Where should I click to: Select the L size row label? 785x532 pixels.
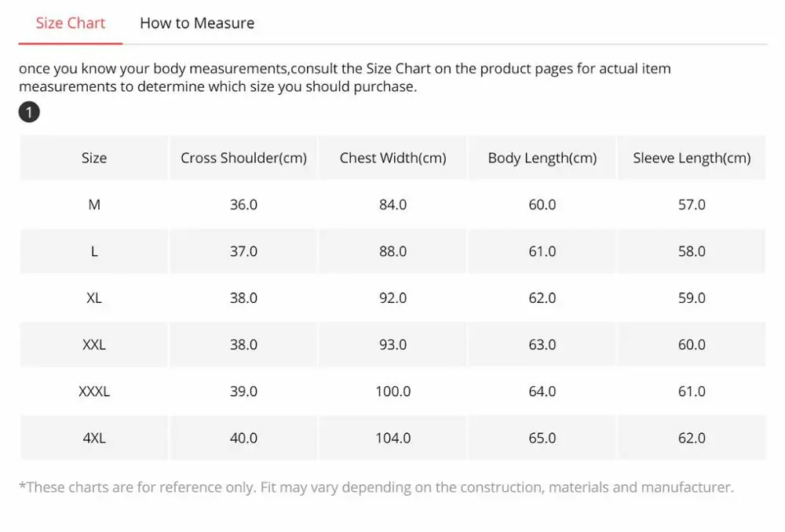[94, 251]
